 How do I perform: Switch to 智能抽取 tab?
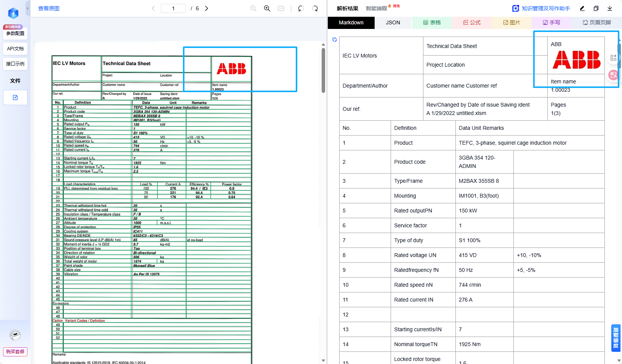pos(377,8)
